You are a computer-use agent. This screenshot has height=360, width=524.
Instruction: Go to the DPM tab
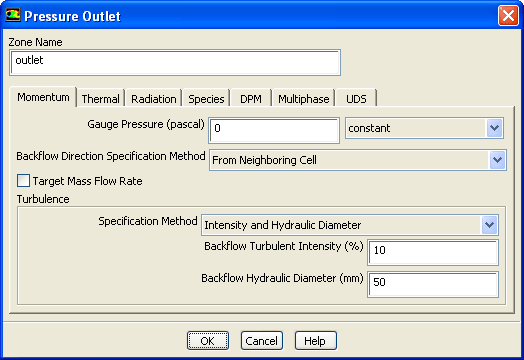click(x=251, y=99)
